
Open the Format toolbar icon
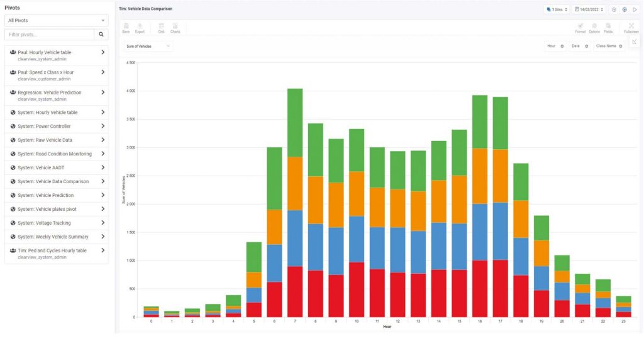pos(580,28)
